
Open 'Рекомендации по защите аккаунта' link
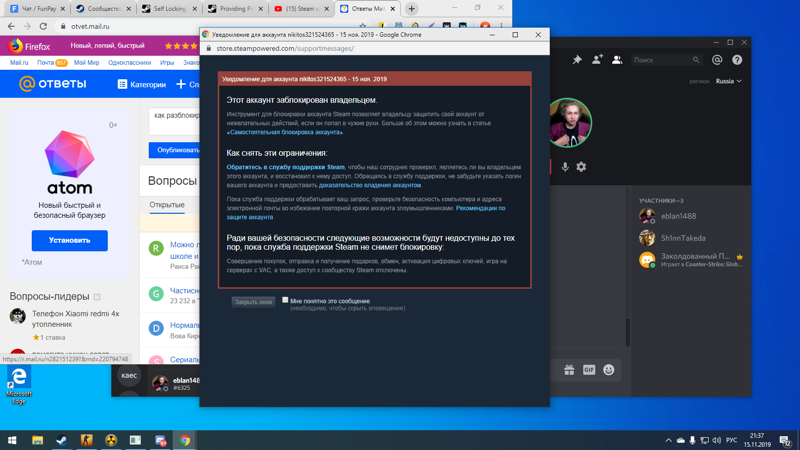point(366,212)
